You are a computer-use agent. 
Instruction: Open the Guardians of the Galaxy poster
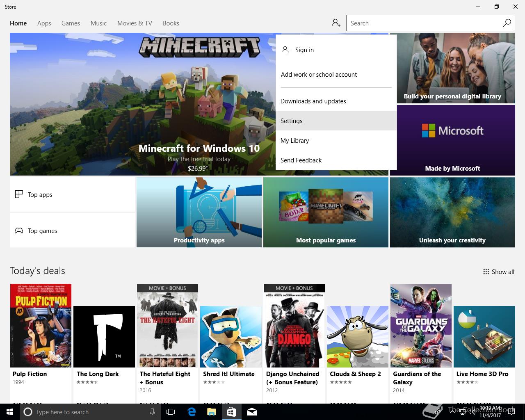(421, 326)
